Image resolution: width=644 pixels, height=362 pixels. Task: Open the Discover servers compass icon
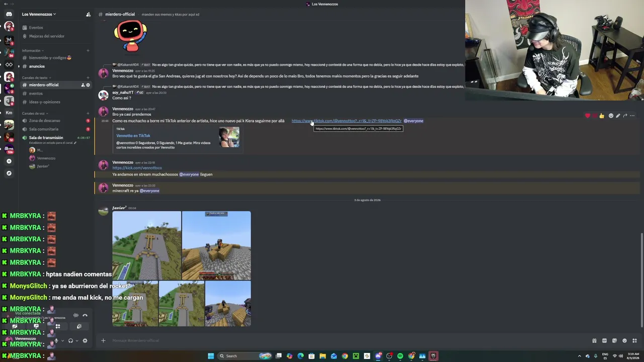[9, 173]
